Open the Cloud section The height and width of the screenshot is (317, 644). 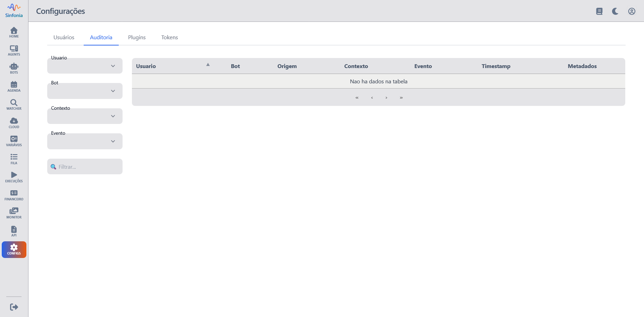pos(14,123)
